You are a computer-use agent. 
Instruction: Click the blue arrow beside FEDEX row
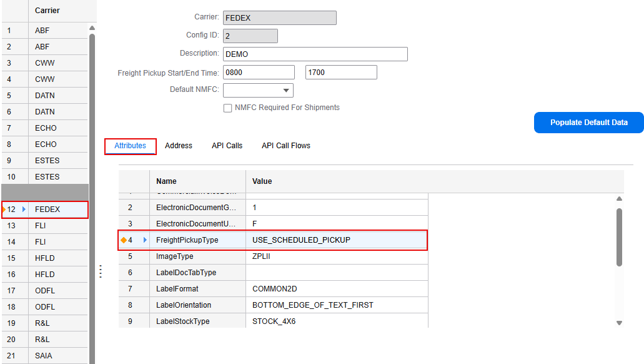point(24,209)
